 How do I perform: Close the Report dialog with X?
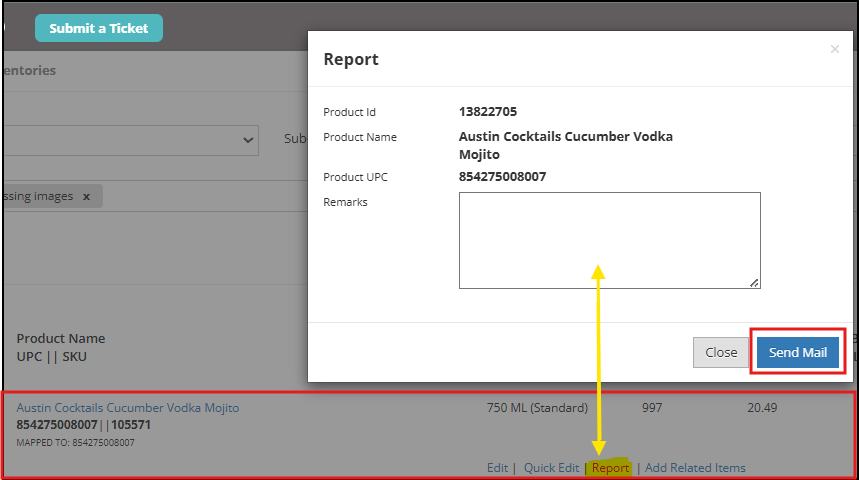(834, 49)
